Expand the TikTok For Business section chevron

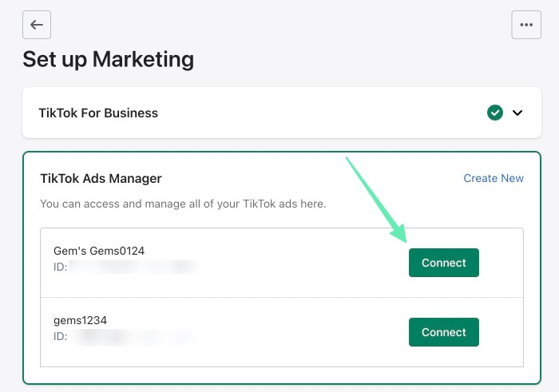(517, 113)
